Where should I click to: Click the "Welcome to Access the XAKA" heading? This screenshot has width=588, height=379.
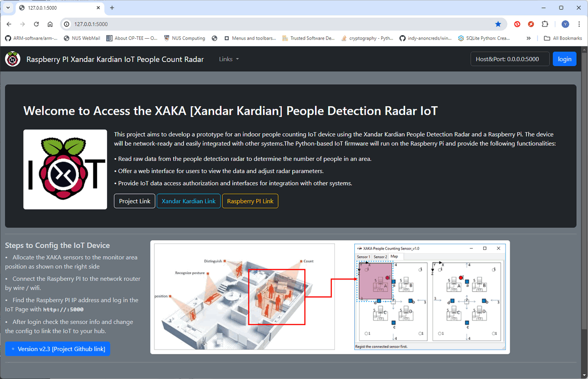click(x=230, y=111)
